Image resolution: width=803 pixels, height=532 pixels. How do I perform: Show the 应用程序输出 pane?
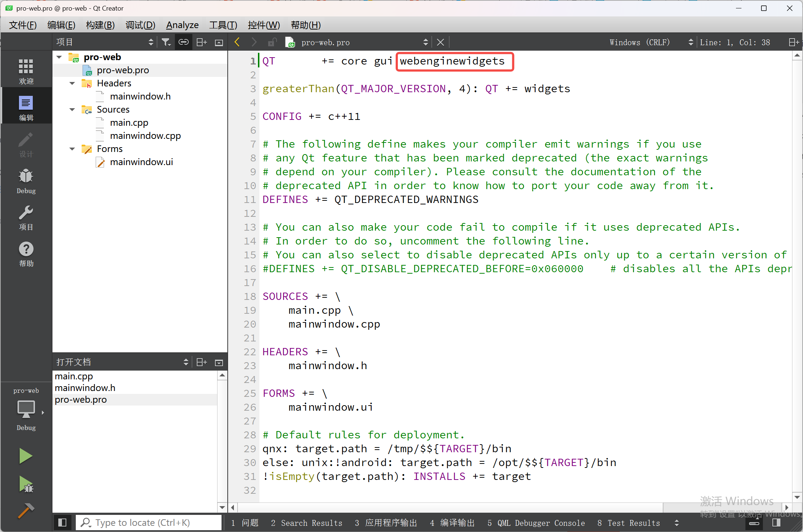[386, 523]
